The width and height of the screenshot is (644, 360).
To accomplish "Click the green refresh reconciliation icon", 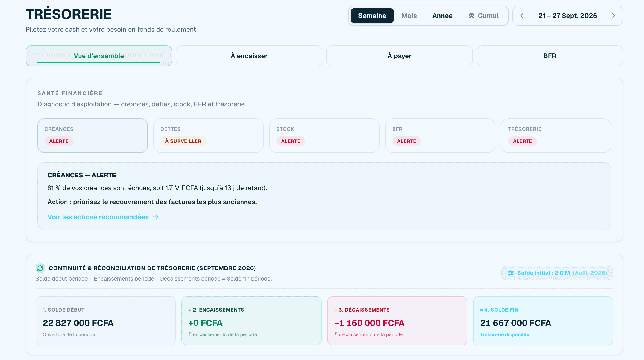I will 40,268.
